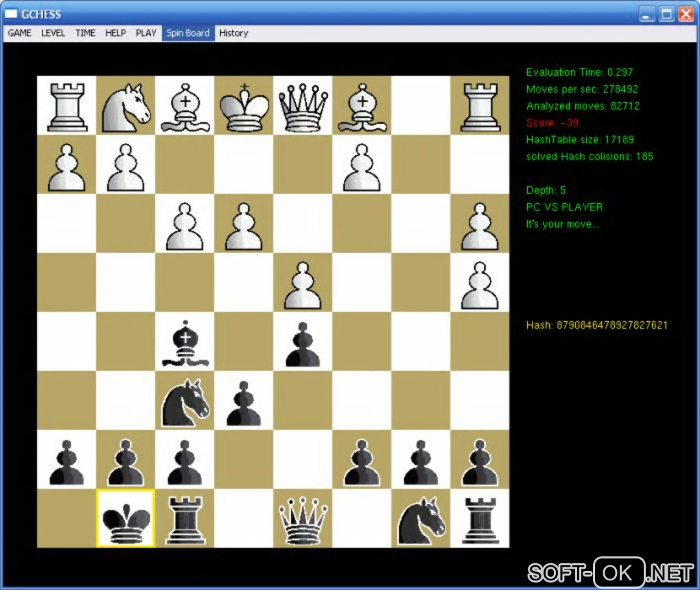This screenshot has height=590, width=700.
Task: Click the 'PC VS PLAYER' mode text
Action: click(x=564, y=207)
